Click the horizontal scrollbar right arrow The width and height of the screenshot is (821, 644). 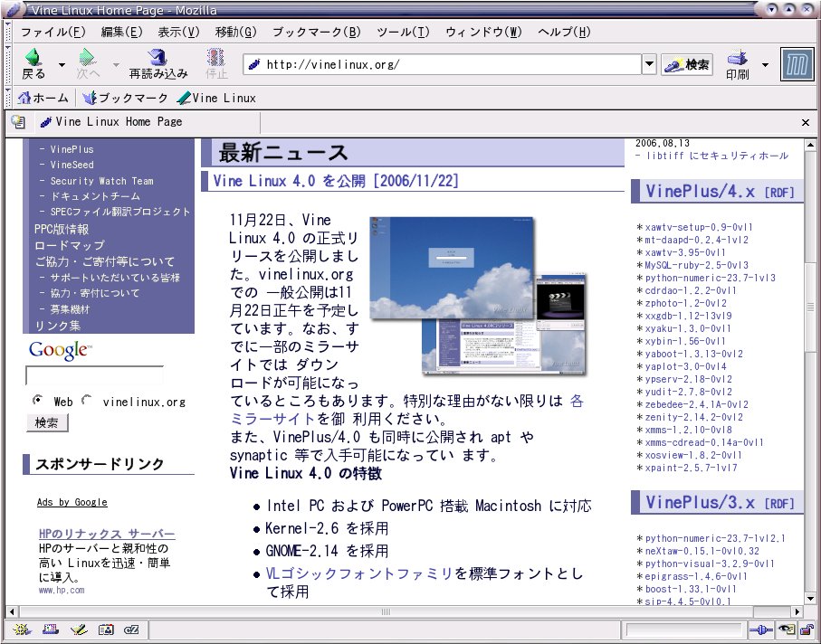point(797,611)
